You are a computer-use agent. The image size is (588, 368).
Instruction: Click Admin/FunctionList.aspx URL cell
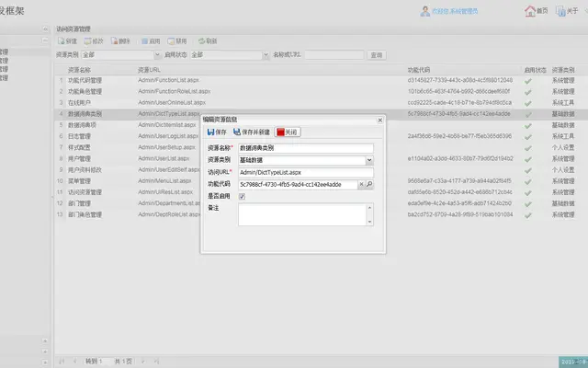point(168,80)
